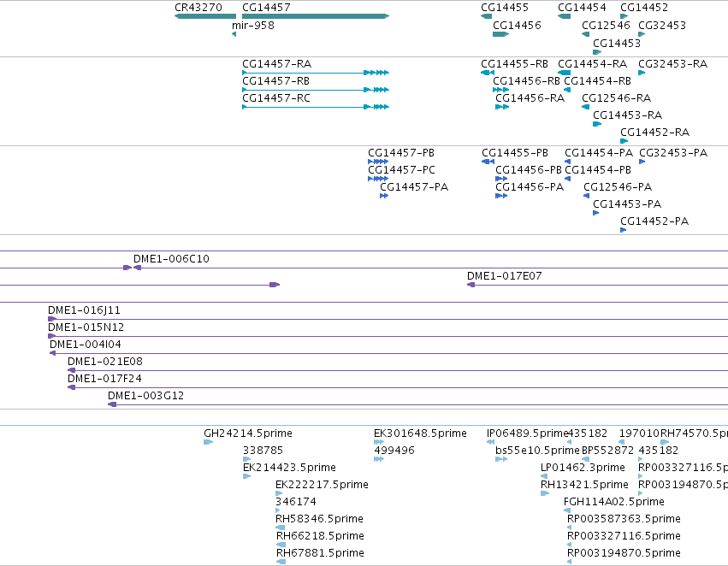The width and height of the screenshot is (728, 566).
Task: Open EST RH58346.5prime label
Action: [x=319, y=519]
